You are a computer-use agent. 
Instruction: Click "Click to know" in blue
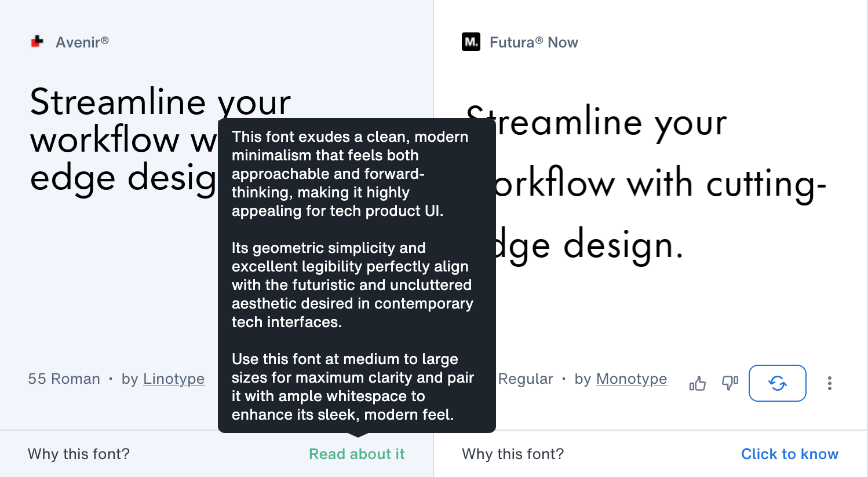[x=790, y=454]
